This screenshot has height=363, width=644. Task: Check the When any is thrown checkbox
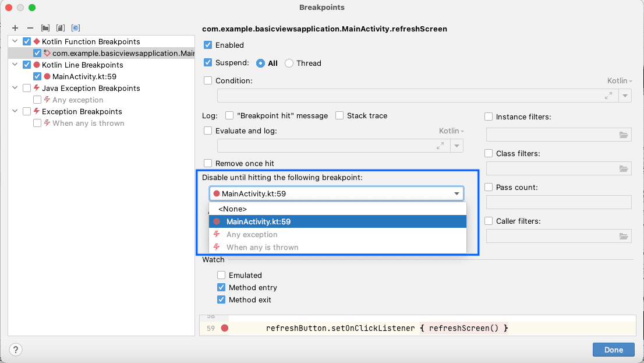[37, 124]
